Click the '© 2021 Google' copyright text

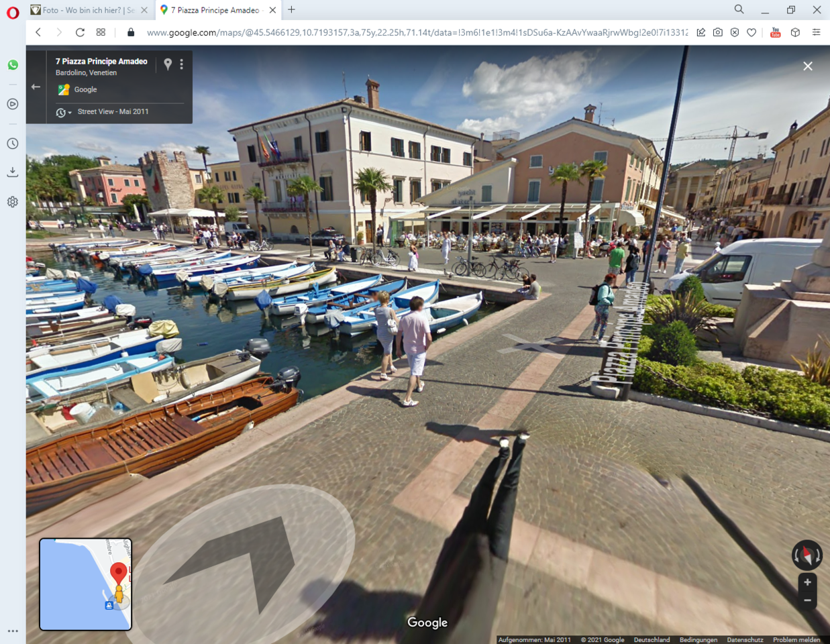(x=603, y=640)
